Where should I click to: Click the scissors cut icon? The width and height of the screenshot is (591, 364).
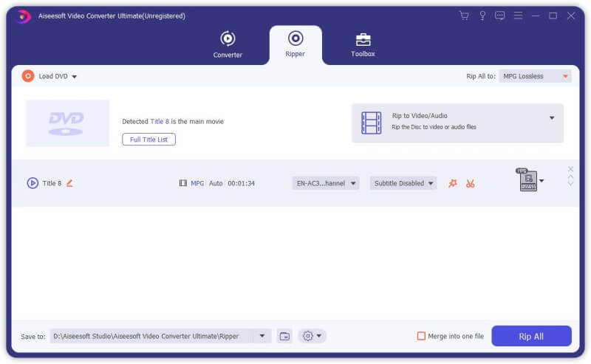pyautogui.click(x=471, y=183)
